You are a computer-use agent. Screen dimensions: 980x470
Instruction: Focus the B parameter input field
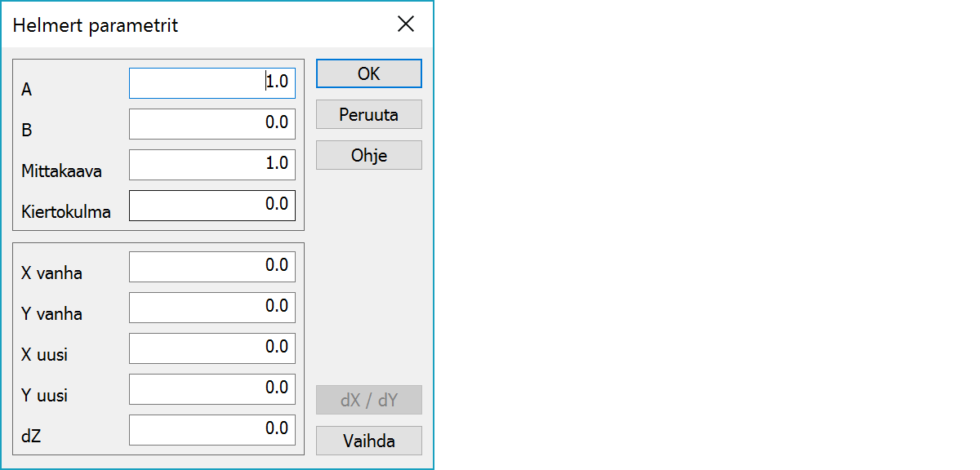212,124
